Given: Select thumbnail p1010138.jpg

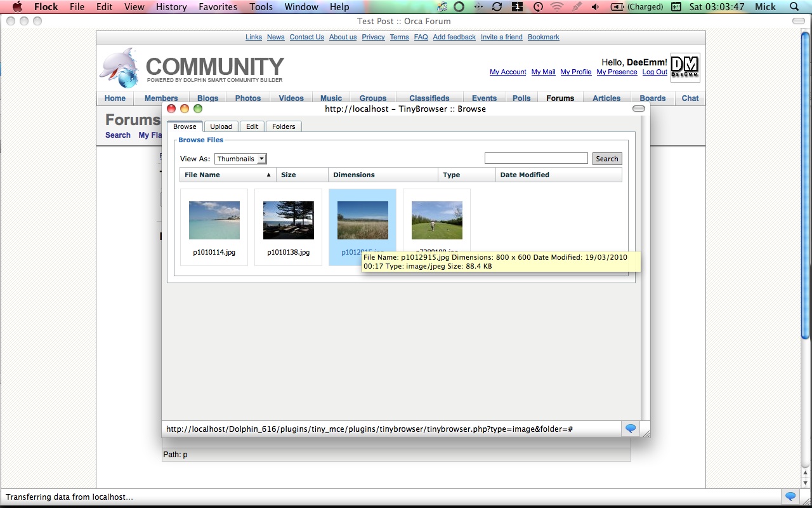Looking at the screenshot, I should point(289,227).
